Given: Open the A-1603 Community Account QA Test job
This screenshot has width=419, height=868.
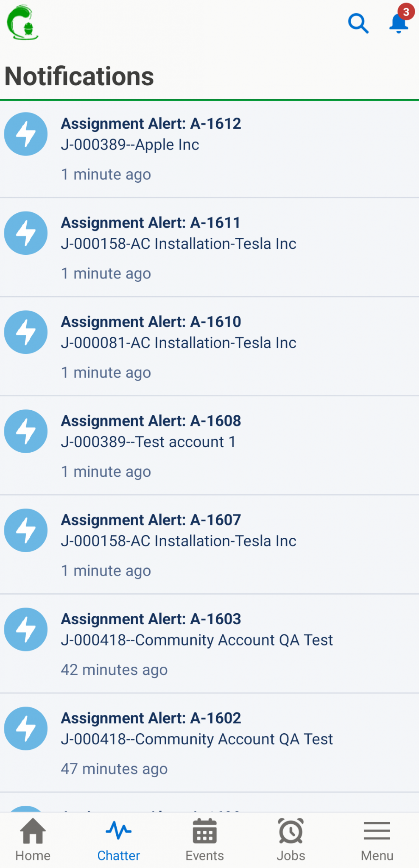Looking at the screenshot, I should (197, 640).
